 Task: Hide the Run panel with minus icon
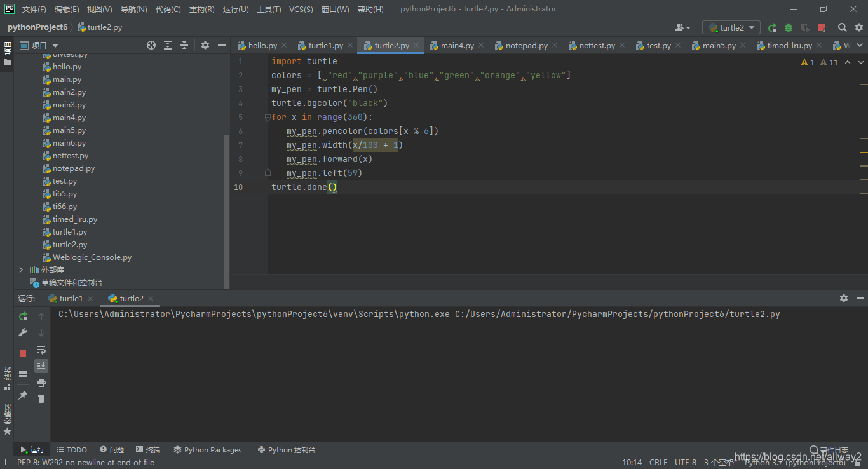[860, 298]
